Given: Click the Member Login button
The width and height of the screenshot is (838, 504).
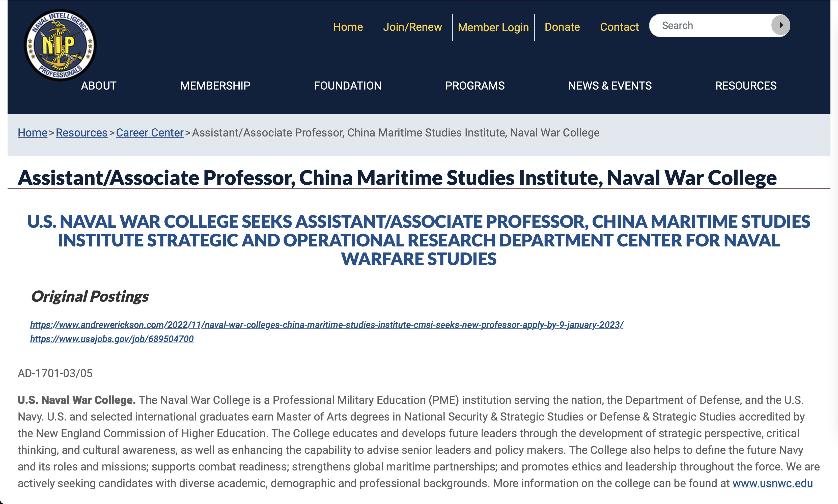Looking at the screenshot, I should point(493,27).
